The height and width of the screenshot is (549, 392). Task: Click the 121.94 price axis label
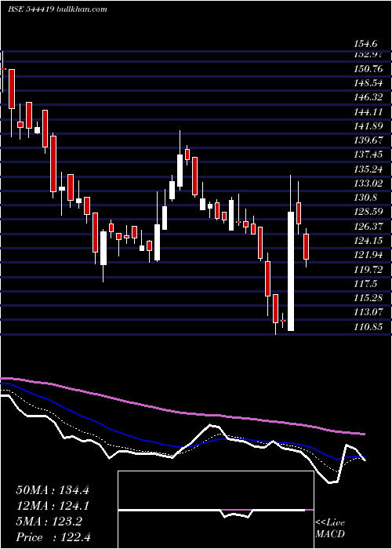click(x=368, y=255)
